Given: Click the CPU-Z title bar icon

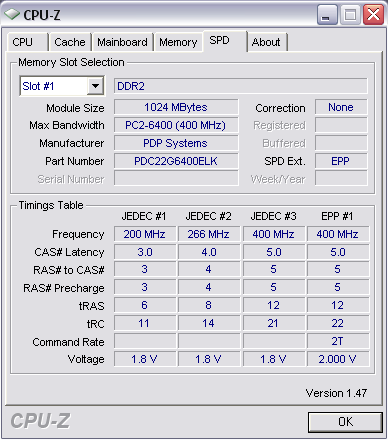Looking at the screenshot, I should click(x=12, y=15).
